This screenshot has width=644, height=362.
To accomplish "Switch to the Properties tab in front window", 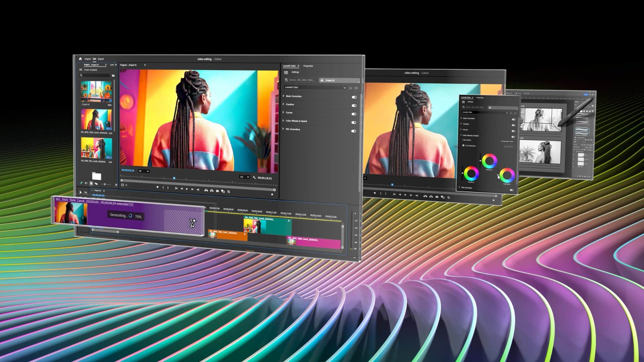I will pos(308,66).
